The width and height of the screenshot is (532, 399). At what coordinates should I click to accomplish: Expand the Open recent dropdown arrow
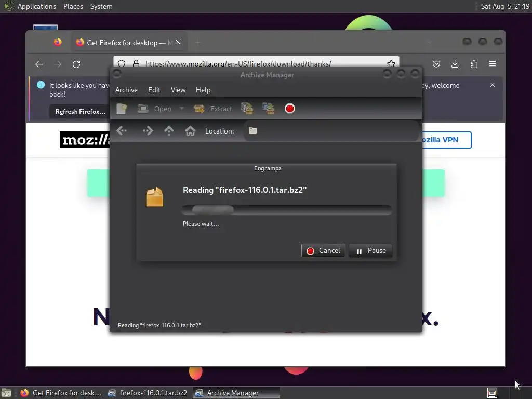(181, 109)
